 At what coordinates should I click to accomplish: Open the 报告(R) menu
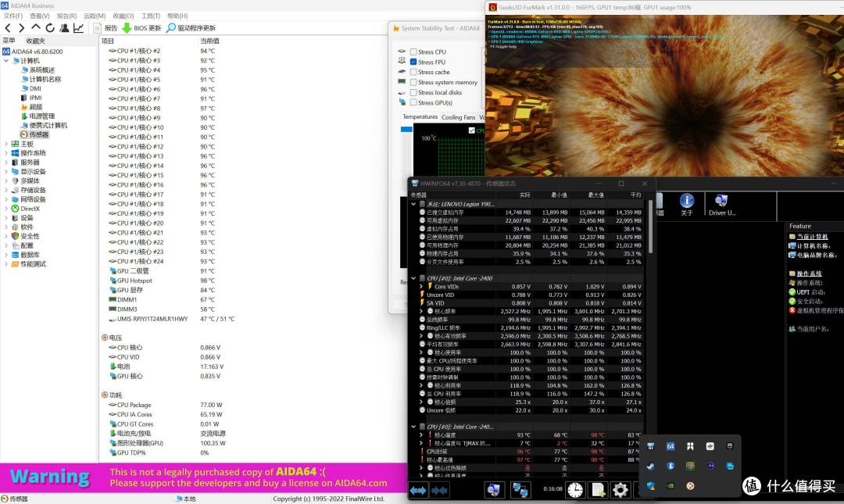(x=66, y=16)
